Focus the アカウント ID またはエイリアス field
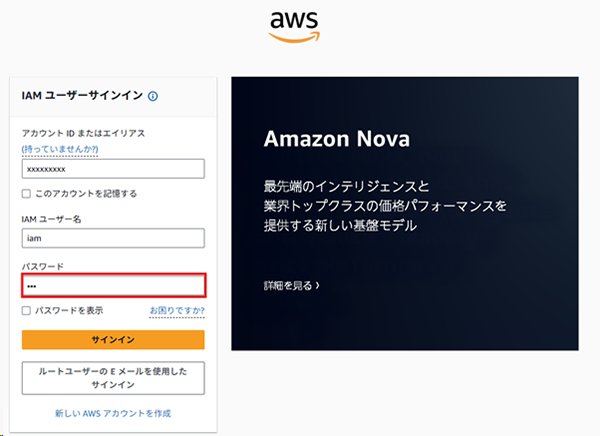This screenshot has height=436, width=600. (x=113, y=169)
